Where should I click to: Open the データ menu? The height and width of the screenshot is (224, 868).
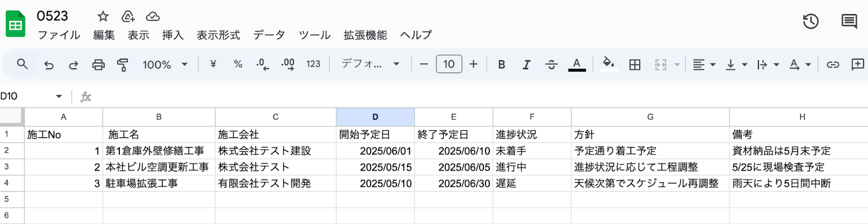coord(269,35)
